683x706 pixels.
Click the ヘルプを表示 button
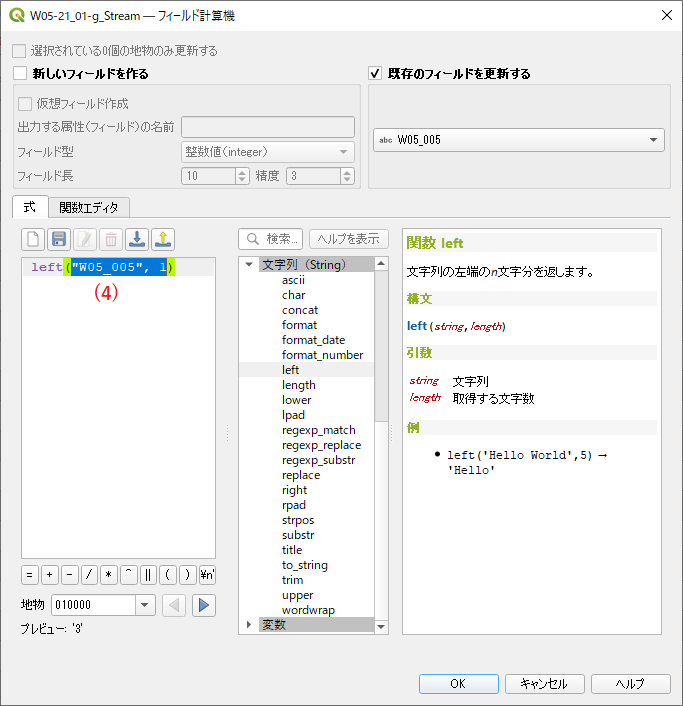point(348,239)
